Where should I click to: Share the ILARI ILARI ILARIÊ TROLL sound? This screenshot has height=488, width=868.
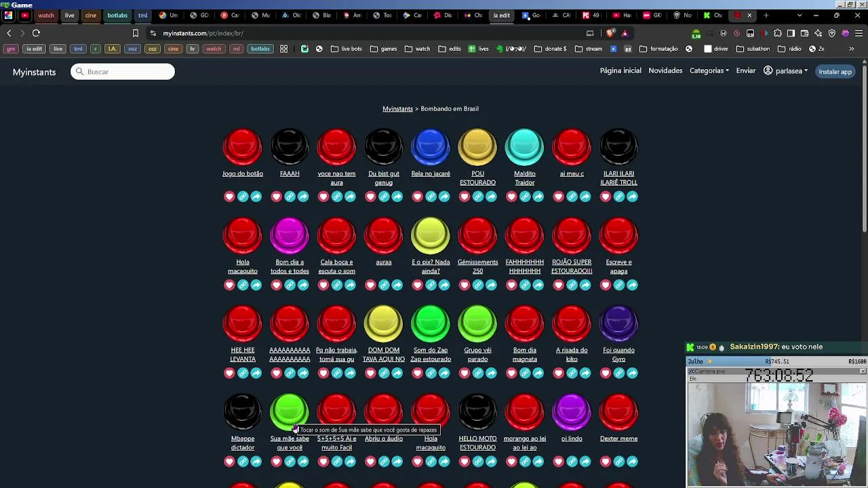click(632, 197)
